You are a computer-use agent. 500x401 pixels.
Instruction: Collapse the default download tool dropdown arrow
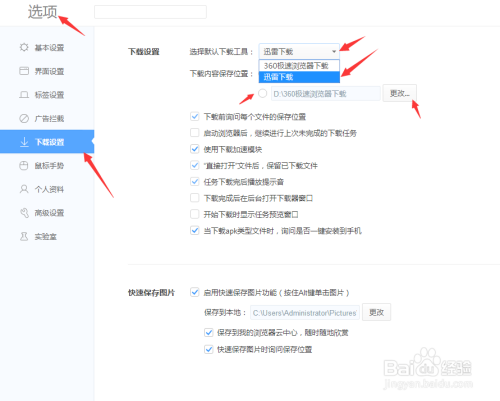[334, 51]
